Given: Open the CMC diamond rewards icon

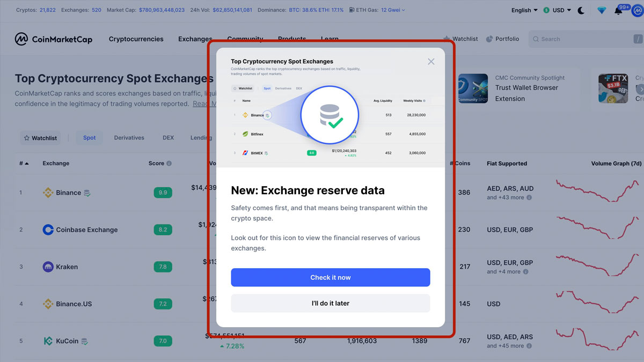Looking at the screenshot, I should (601, 10).
